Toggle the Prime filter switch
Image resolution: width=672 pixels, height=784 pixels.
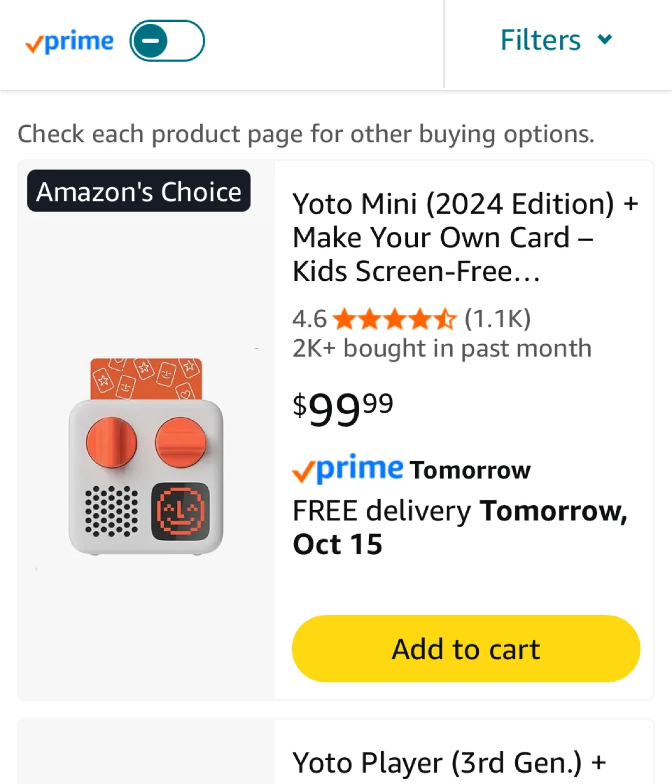pos(167,41)
